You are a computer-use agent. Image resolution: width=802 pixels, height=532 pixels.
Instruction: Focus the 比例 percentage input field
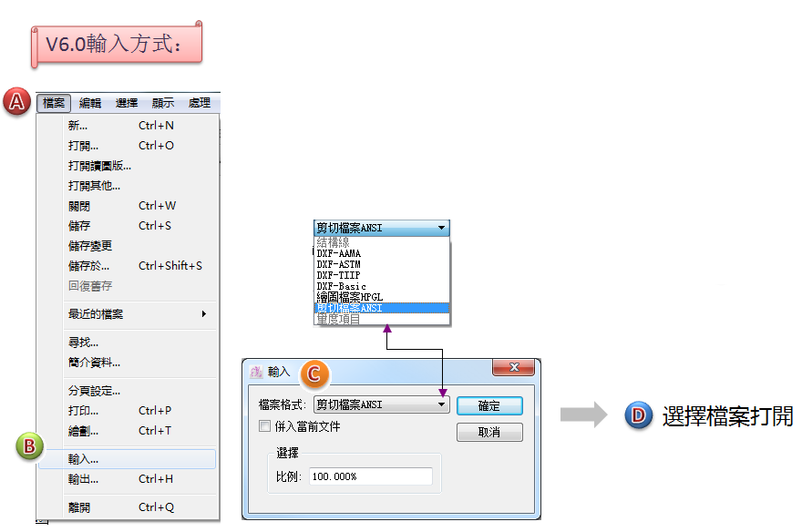pos(371,476)
